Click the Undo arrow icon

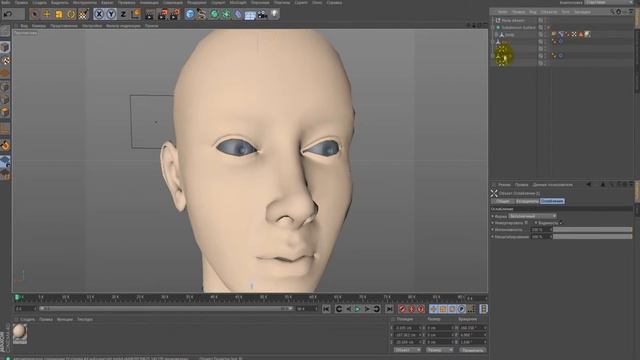coord(8,14)
